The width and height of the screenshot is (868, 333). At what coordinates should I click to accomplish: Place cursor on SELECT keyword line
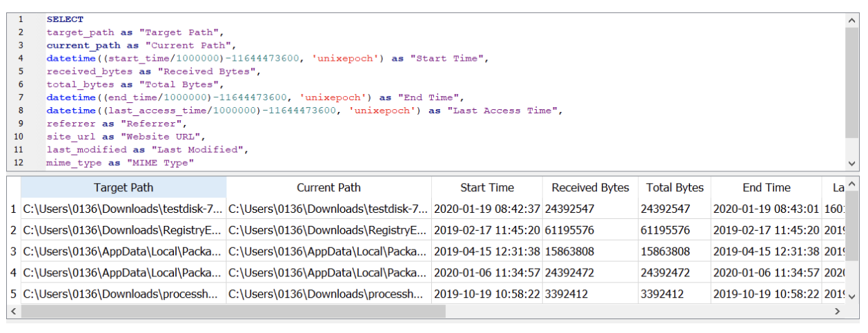(65, 19)
